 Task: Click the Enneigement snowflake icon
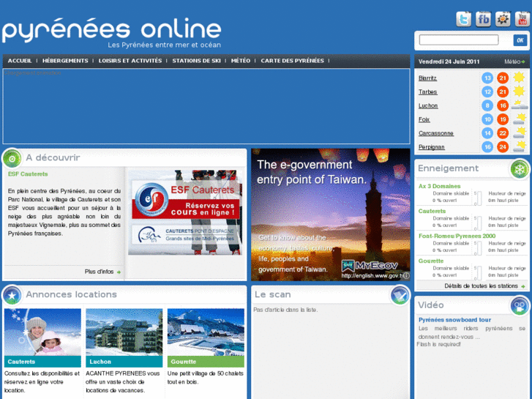click(520, 169)
